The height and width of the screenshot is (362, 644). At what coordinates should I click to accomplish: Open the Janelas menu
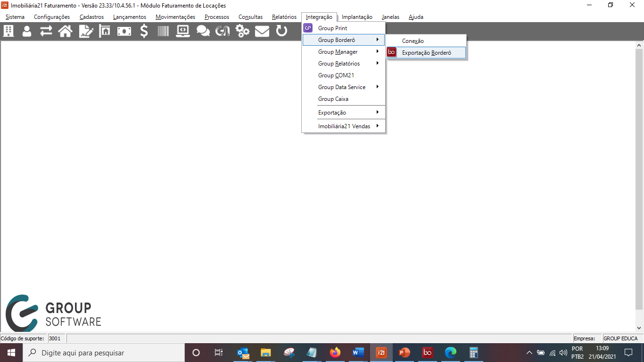click(x=390, y=17)
